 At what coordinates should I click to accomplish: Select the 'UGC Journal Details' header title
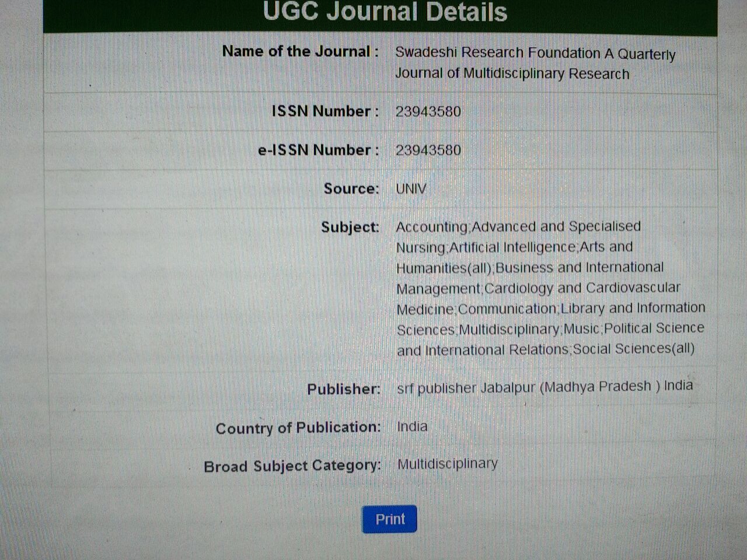385,12
